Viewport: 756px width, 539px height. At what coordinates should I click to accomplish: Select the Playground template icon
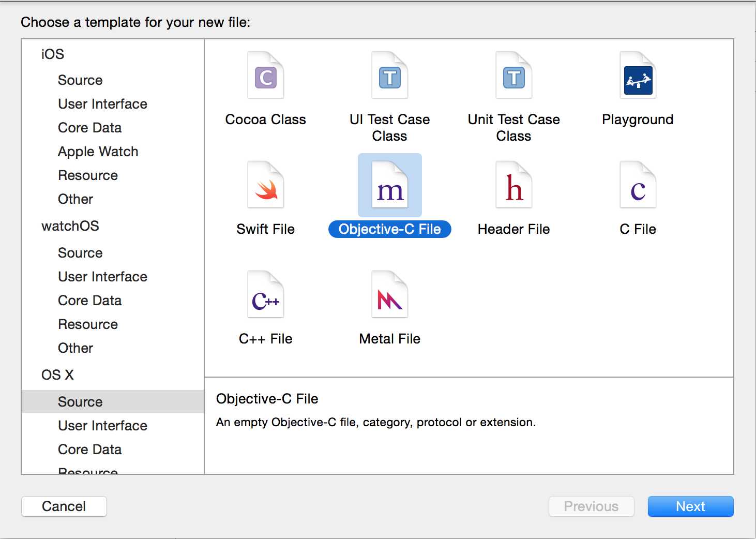(x=638, y=75)
